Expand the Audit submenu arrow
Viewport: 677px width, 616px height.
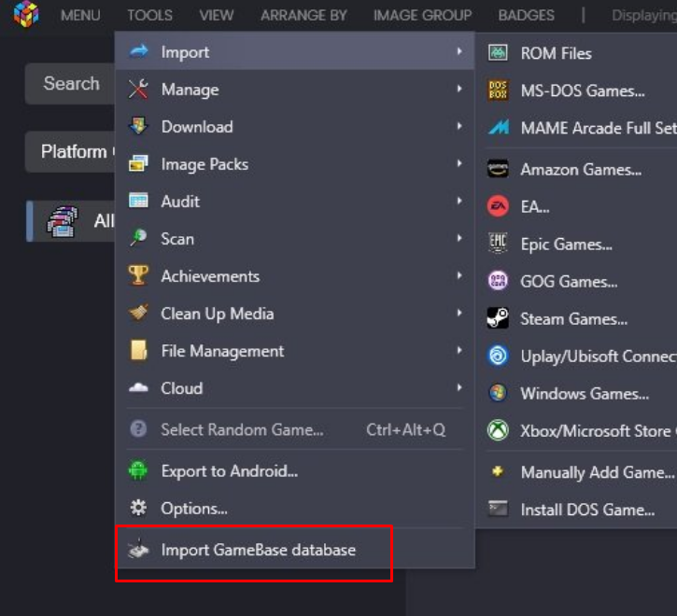pyautogui.click(x=459, y=201)
